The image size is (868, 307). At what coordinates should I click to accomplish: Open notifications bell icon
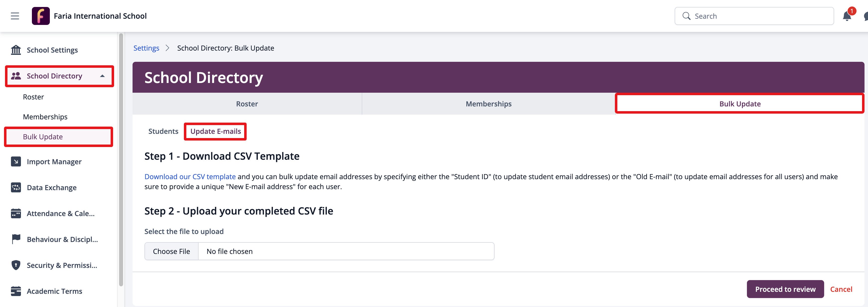(x=847, y=16)
